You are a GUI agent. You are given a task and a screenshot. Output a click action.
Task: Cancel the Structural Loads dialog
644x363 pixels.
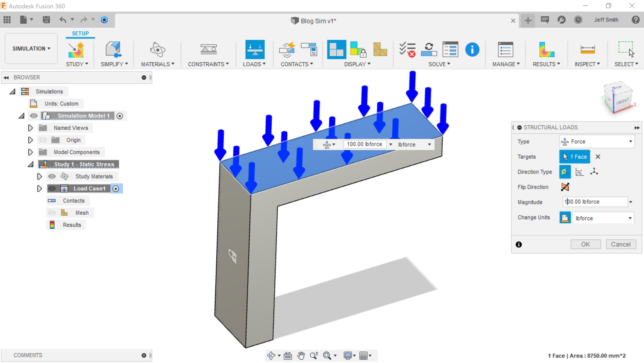pos(620,244)
